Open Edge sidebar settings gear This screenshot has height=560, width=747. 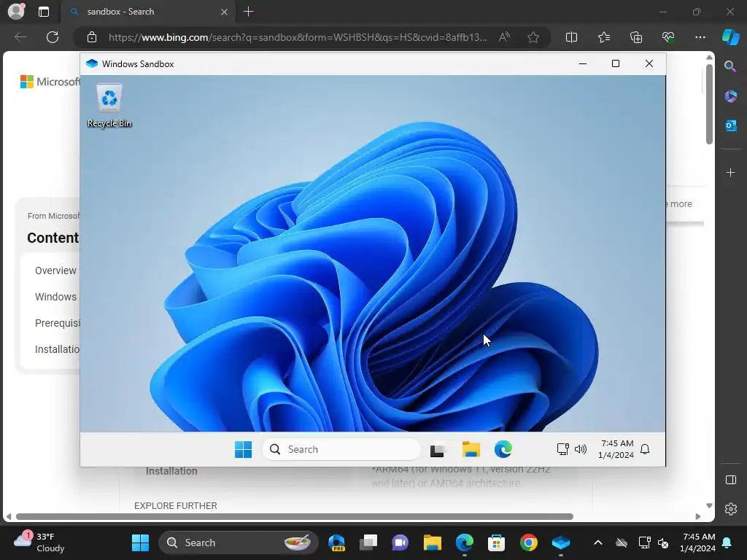(x=730, y=509)
